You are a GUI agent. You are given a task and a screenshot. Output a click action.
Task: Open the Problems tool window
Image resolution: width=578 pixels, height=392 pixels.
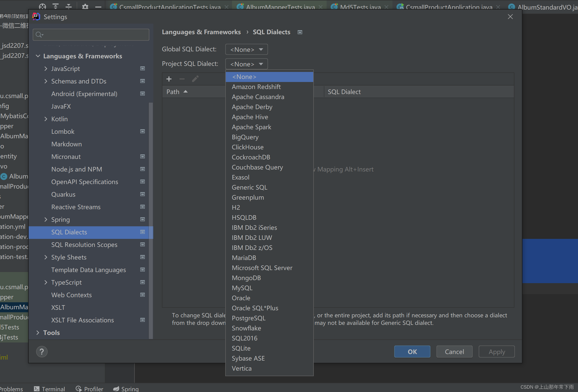12,388
